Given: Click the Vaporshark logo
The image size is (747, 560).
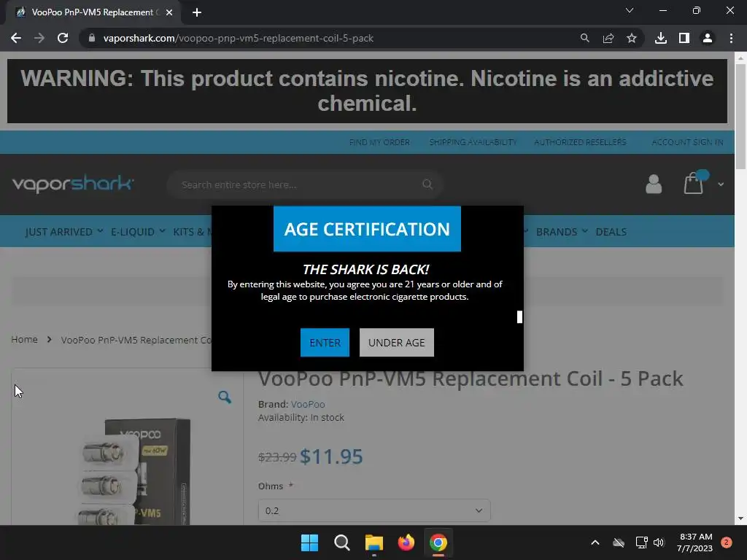Looking at the screenshot, I should coord(73,184).
